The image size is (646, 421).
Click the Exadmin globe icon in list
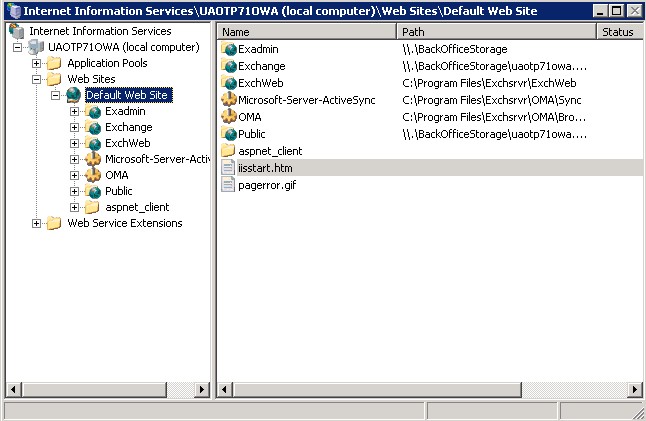coord(228,49)
